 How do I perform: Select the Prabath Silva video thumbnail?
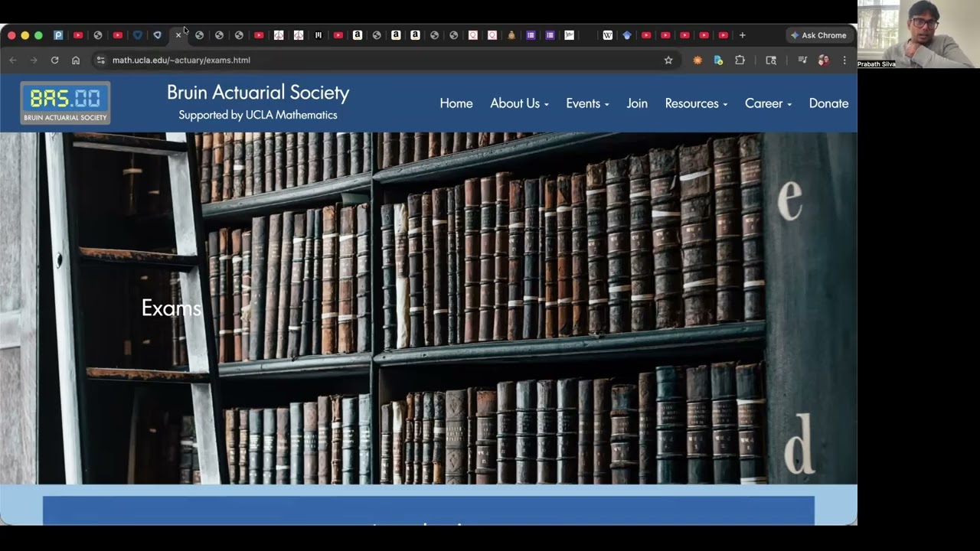919,34
